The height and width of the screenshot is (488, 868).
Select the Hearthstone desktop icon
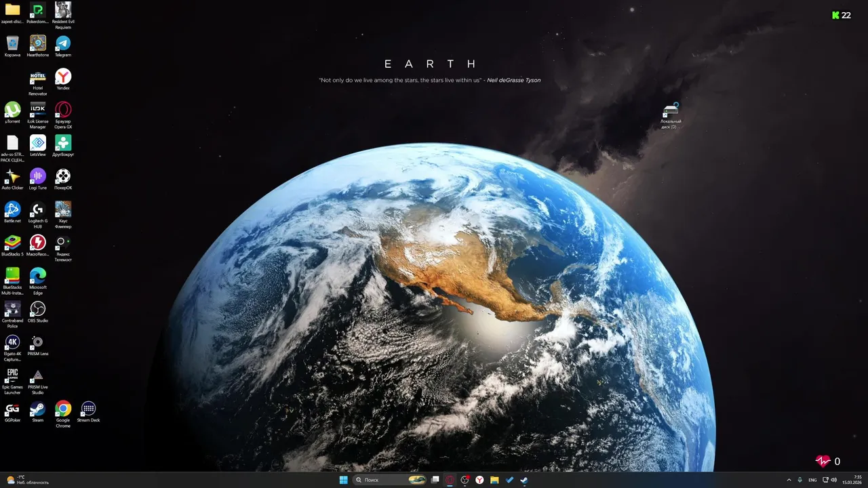pyautogui.click(x=38, y=46)
